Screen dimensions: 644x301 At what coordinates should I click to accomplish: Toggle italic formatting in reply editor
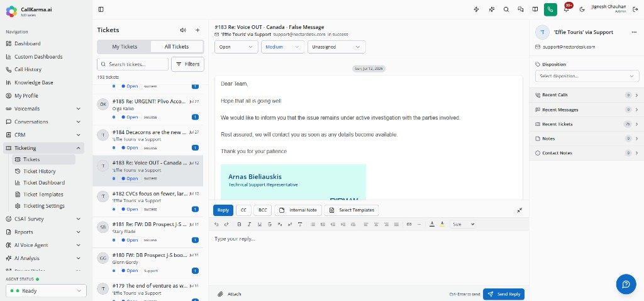point(249,225)
